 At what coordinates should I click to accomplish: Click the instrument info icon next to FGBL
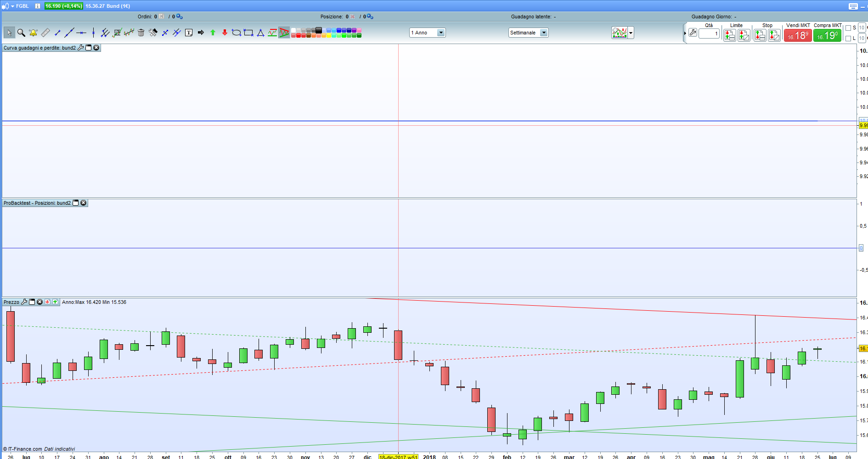click(38, 6)
